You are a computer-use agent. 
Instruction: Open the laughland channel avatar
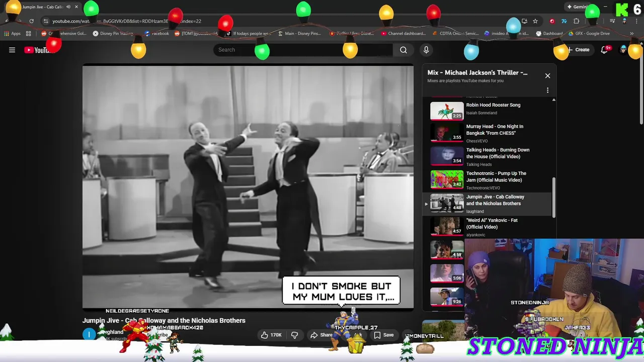click(89, 334)
